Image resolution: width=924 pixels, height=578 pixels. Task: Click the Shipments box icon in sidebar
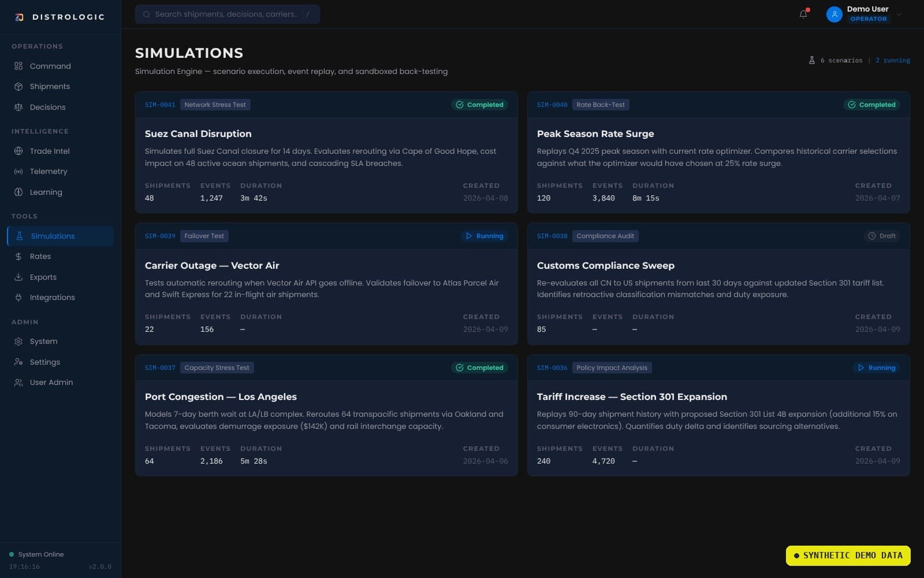click(x=18, y=87)
